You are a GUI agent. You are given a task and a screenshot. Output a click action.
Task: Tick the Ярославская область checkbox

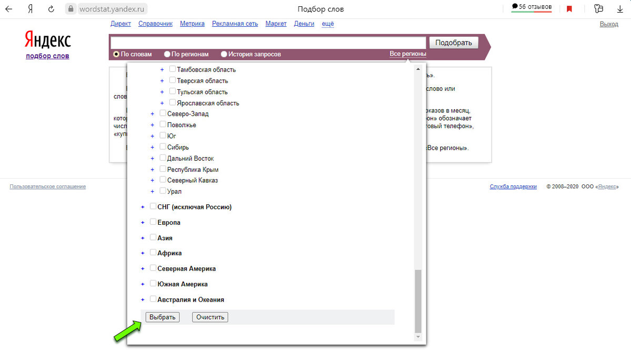172,102
